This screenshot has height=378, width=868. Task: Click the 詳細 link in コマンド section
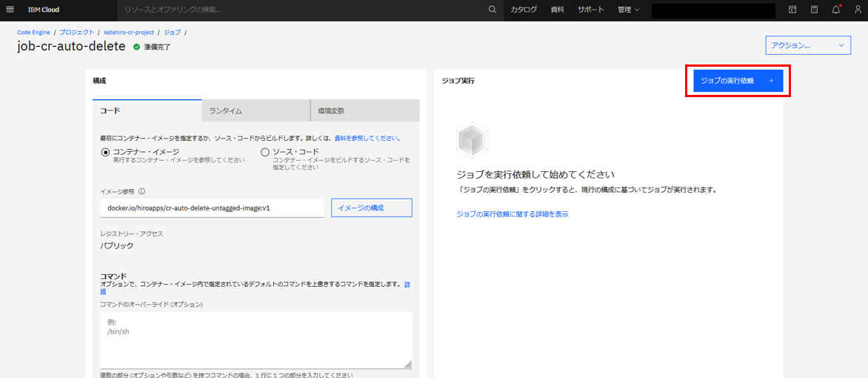coord(407,284)
